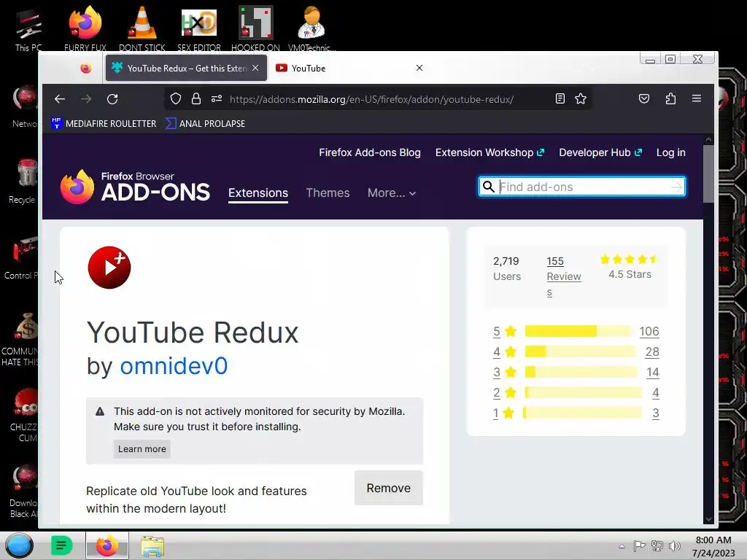Focus the Find add-ons search field
The width and height of the screenshot is (747, 560).
581,187
